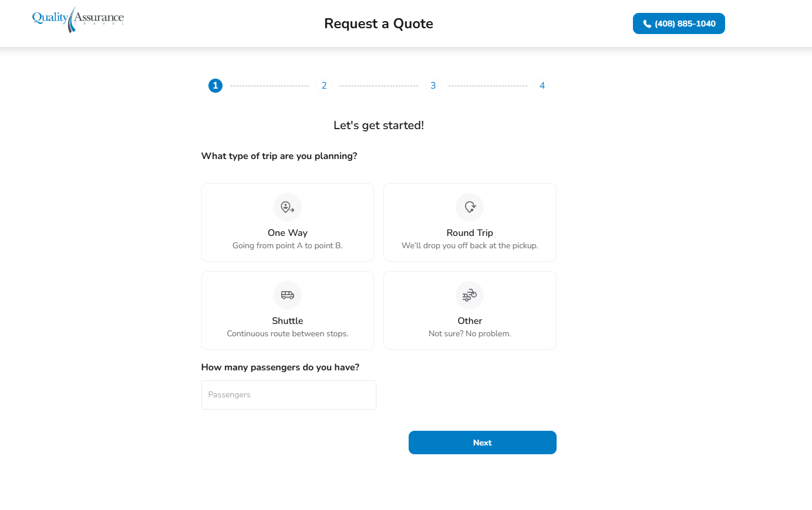
Task: Jump to step 3 in progress bar
Action: 433,86
